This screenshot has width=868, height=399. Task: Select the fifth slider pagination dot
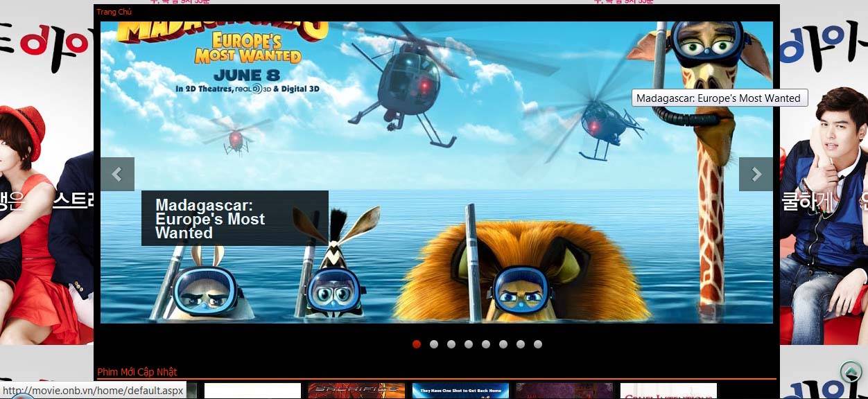tap(486, 344)
